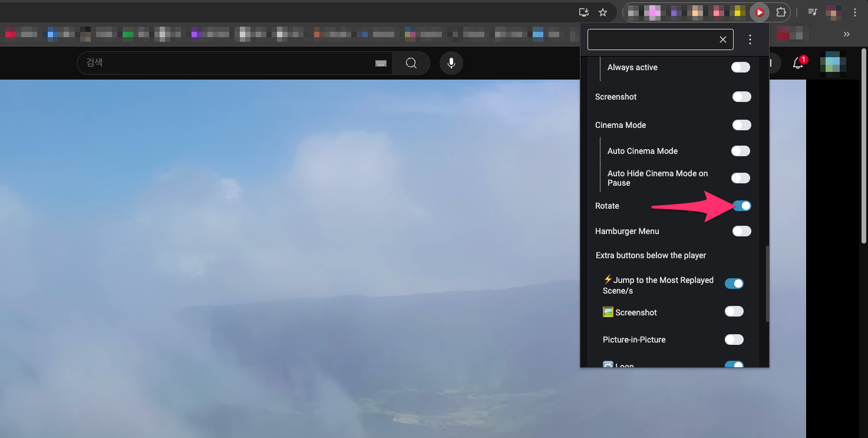Image resolution: width=868 pixels, height=438 pixels.
Task: Enable the Hamburger Menu toggle
Action: click(742, 231)
